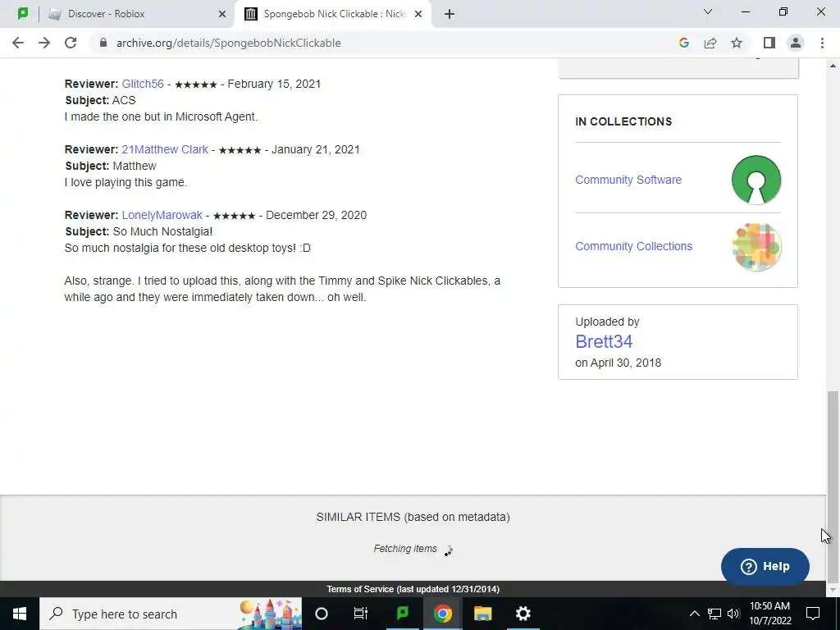The width and height of the screenshot is (840, 630).
Task: Go forward to the next page
Action: [x=44, y=43]
